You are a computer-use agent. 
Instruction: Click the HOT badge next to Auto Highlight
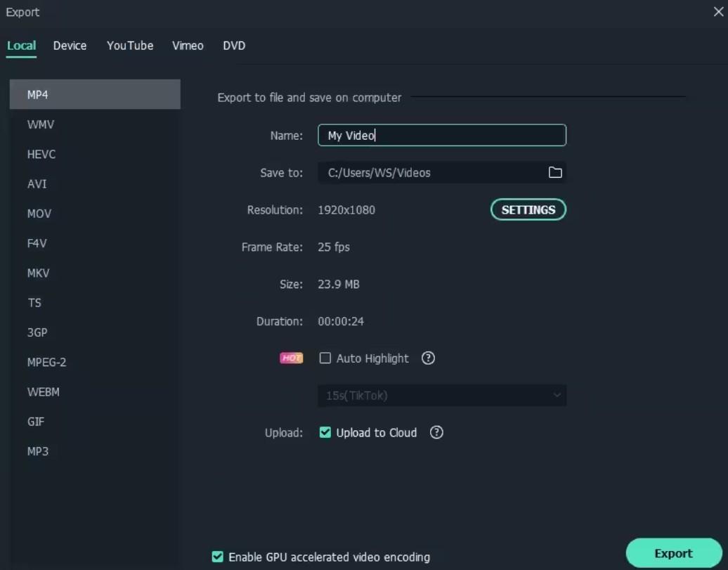point(291,358)
